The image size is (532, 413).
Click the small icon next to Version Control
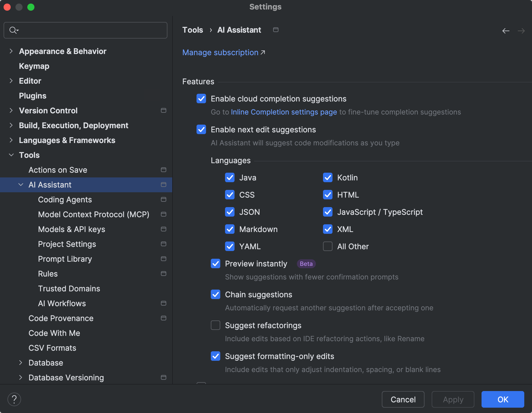coord(164,110)
